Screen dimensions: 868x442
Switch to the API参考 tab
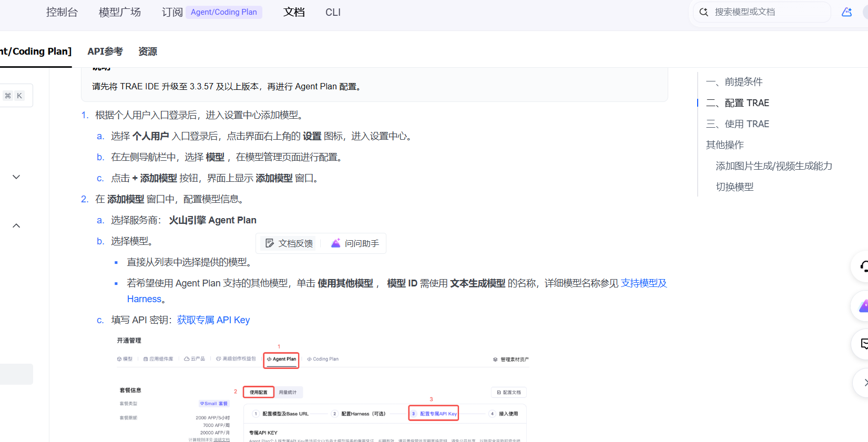tap(105, 52)
